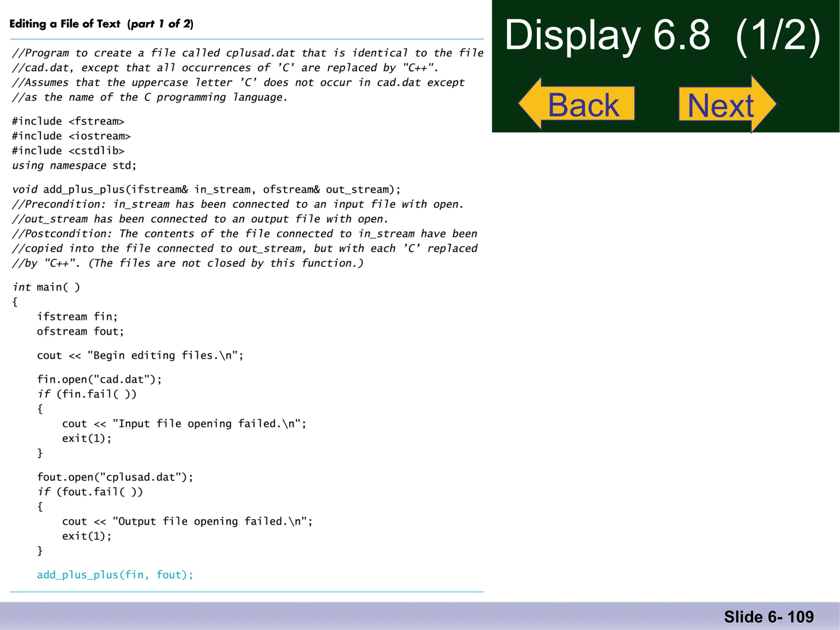Click the 'Slide 6- 109' footer label

(769, 617)
